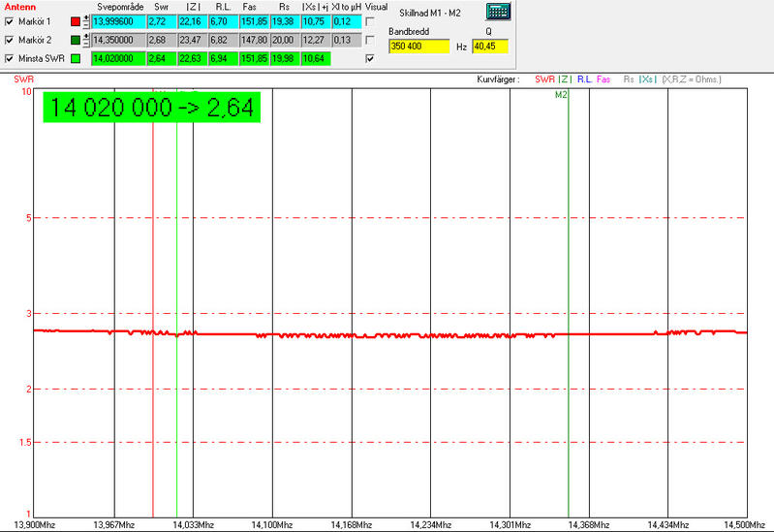The image size is (774, 532).
Task: Click |Z| in the Kurvfärger legend
Action: (565, 79)
